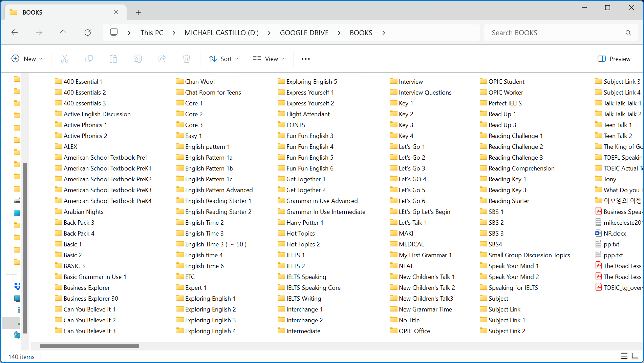Open the New dropdown menu
This screenshot has height=363, width=644.
(x=27, y=59)
